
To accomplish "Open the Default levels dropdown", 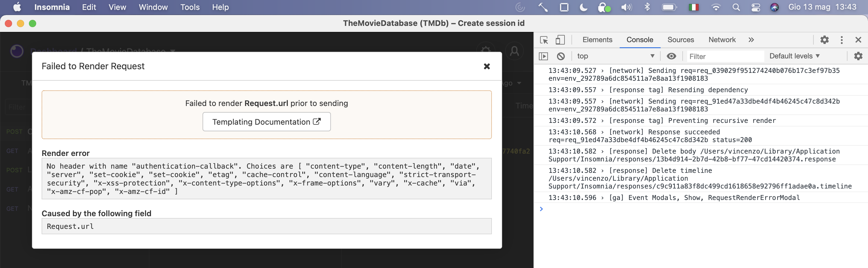I will [x=794, y=56].
